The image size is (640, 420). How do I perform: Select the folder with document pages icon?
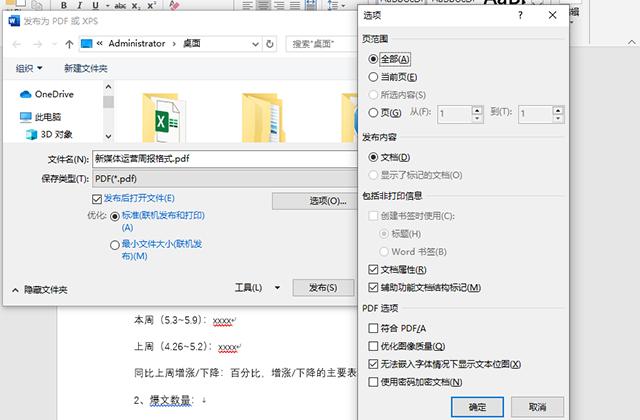pyautogui.click(x=263, y=118)
